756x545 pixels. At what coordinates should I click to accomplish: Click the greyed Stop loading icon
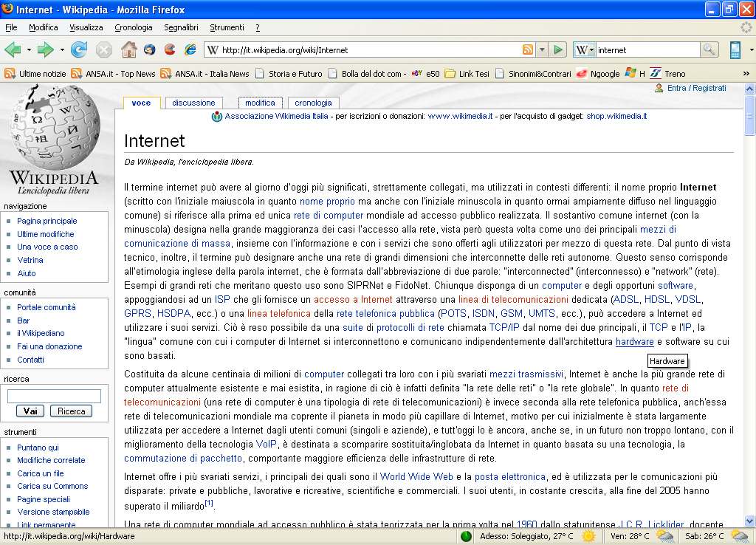point(103,49)
